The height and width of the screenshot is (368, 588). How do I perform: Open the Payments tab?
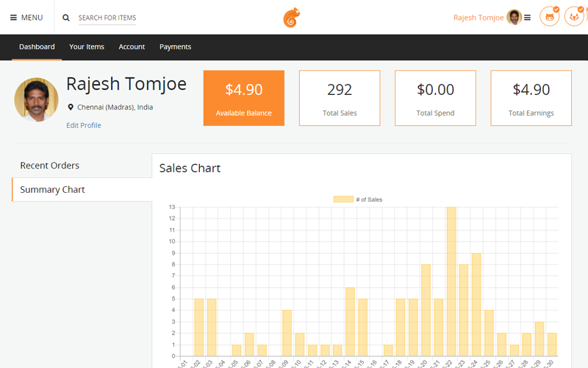tap(175, 47)
